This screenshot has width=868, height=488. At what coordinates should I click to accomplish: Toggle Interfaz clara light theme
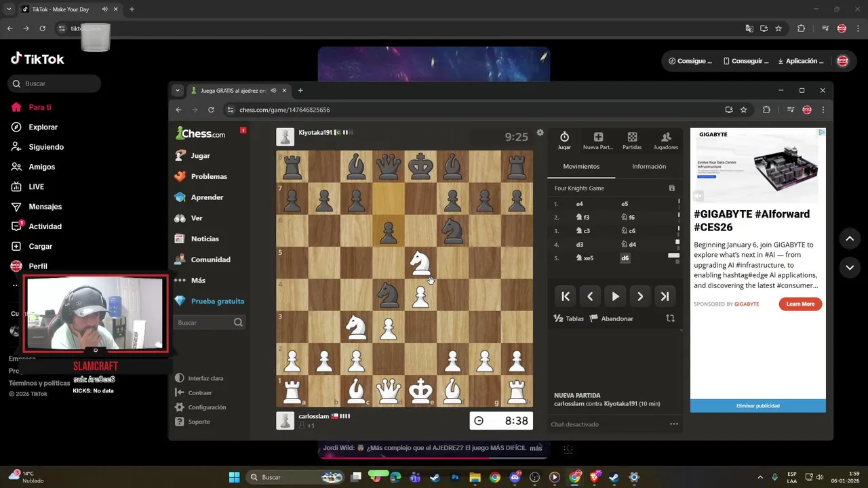[199, 378]
